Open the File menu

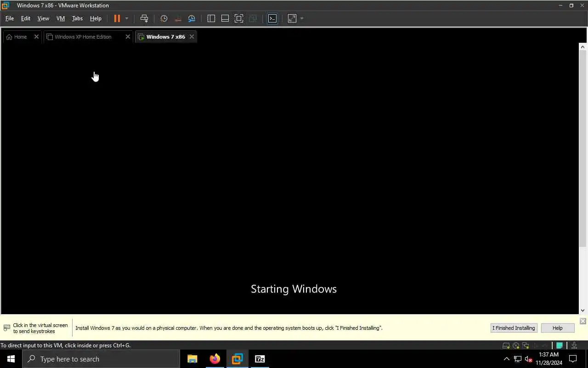(10, 18)
